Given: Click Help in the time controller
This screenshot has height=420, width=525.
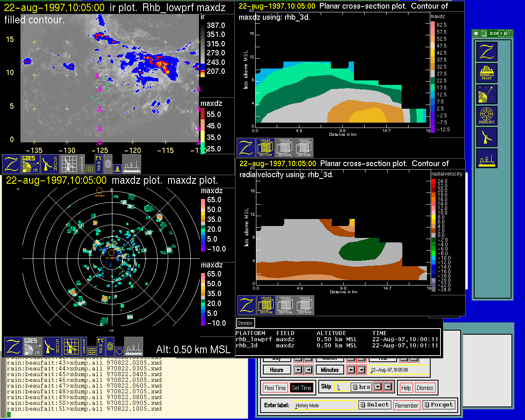Looking at the screenshot, I should point(406,388).
